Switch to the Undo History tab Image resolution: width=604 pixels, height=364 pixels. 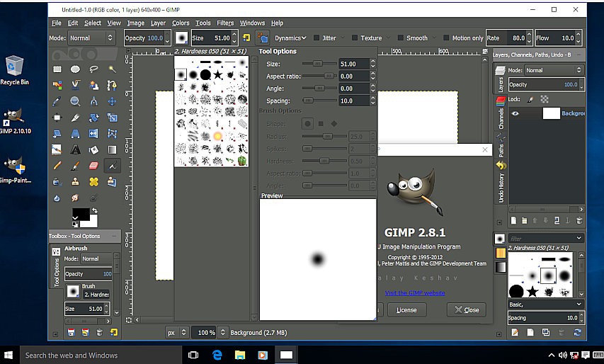(x=501, y=182)
